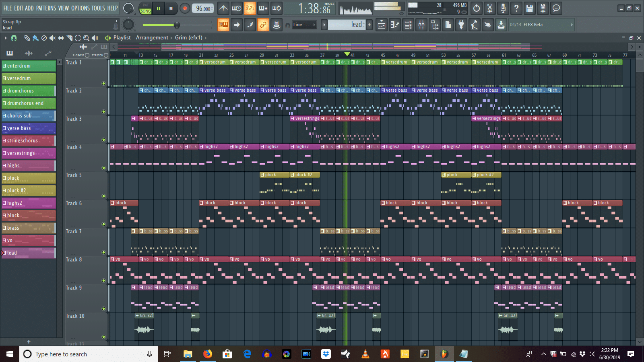This screenshot has height=362, width=644.
Task: Open the Grim (efx1) clip source arrow
Action: (206, 38)
